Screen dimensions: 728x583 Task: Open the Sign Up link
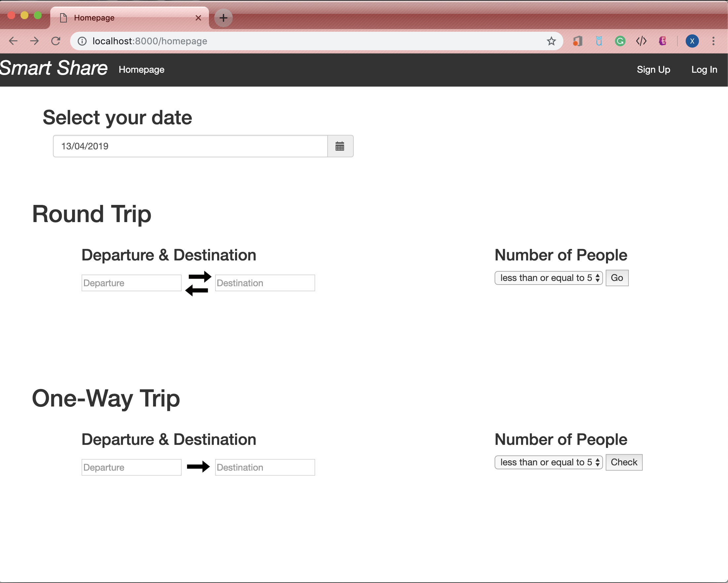[653, 69]
